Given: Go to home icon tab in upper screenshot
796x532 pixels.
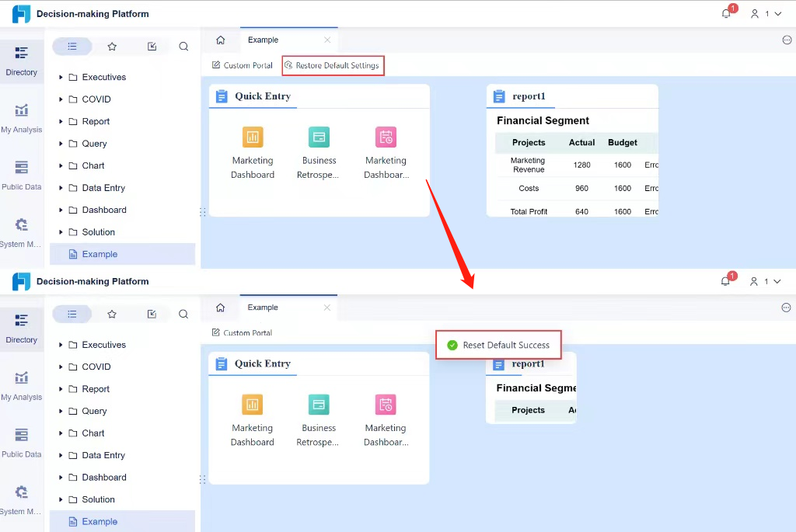Looking at the screenshot, I should click(x=220, y=40).
